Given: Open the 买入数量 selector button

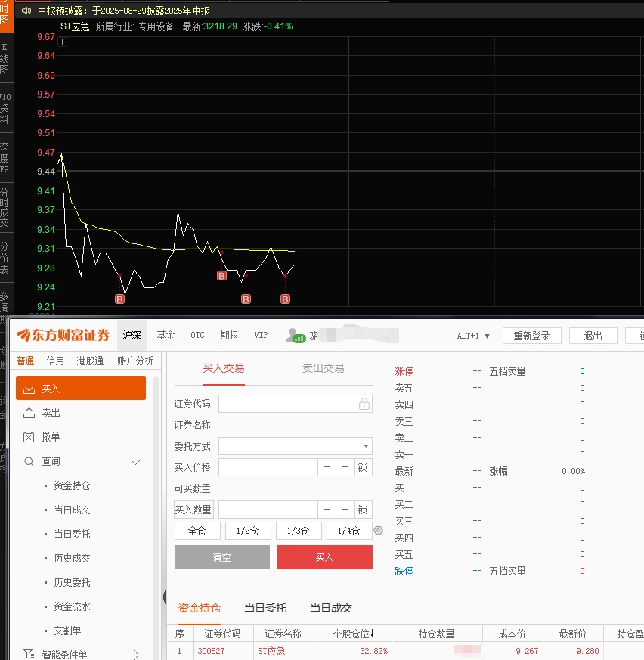Looking at the screenshot, I should click(x=194, y=510).
